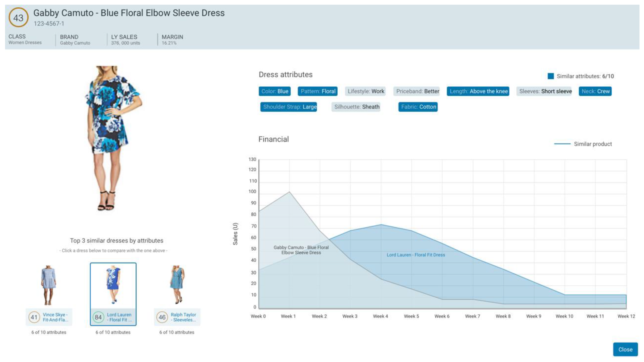644x362 pixels.
Task: Select the Ralph Taylor Sleeveless dress thumbnail
Action: tap(177, 285)
